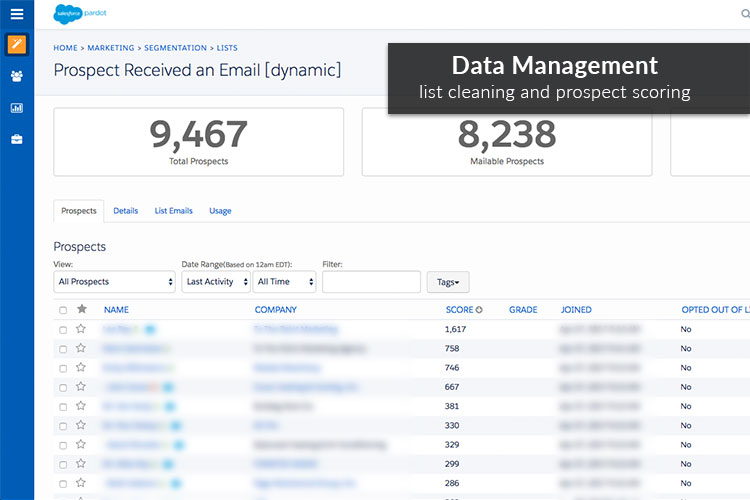
Task: Star the prospect with score 1,617
Action: [81, 329]
